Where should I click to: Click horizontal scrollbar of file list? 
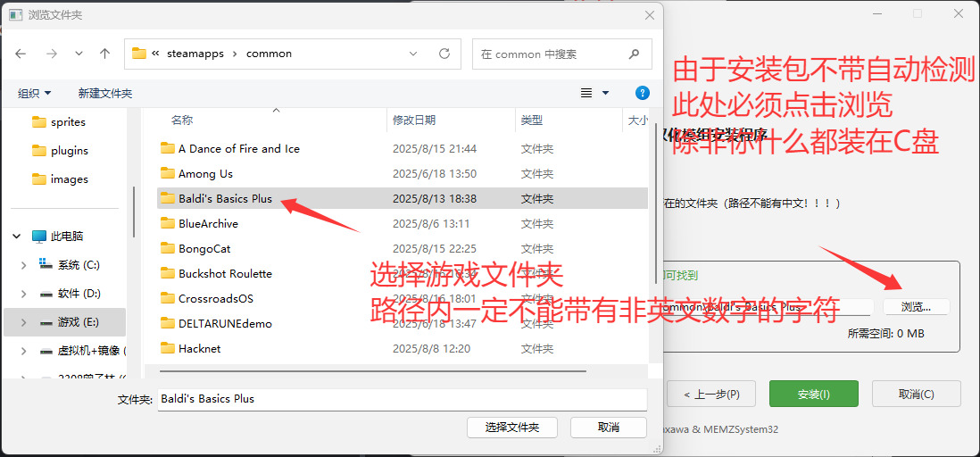click(372, 371)
